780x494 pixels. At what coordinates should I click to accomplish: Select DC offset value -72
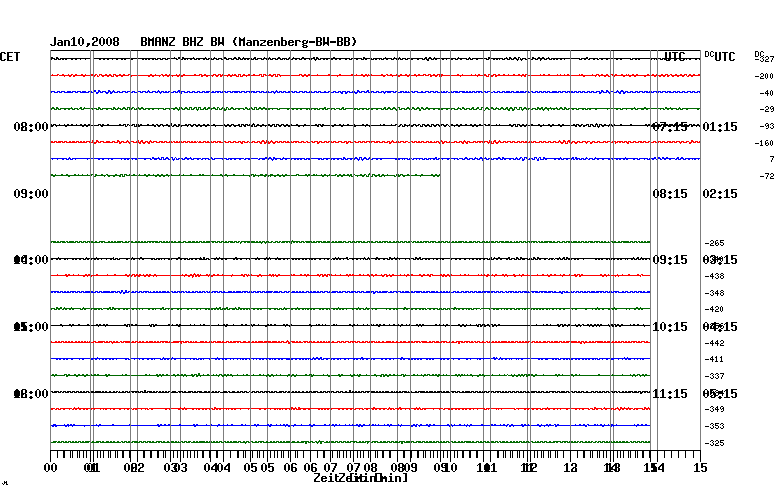pyautogui.click(x=766, y=176)
